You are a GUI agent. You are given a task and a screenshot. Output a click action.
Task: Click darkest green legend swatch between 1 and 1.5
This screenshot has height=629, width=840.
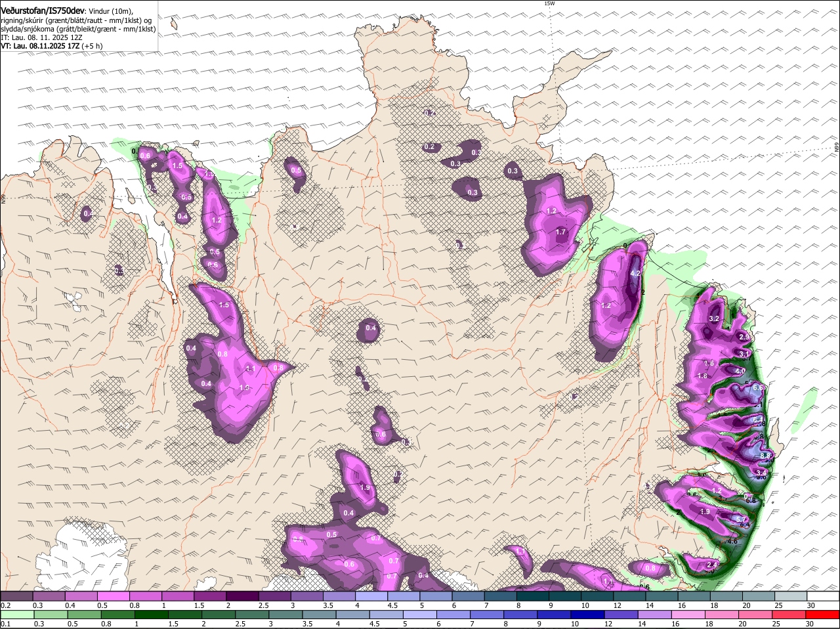pyautogui.click(x=152, y=615)
